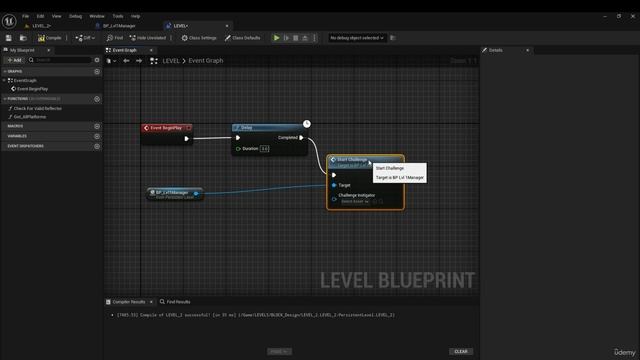The width and height of the screenshot is (640, 360).
Task: Add a new graph with plus icon
Action: (x=97, y=71)
